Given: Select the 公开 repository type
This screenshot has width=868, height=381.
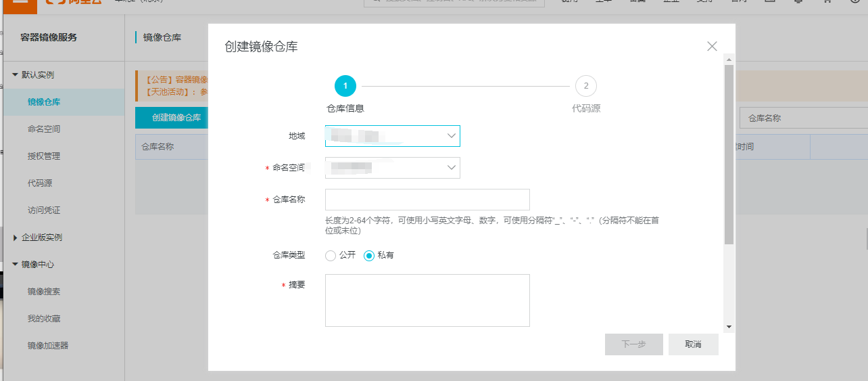Looking at the screenshot, I should point(331,256).
